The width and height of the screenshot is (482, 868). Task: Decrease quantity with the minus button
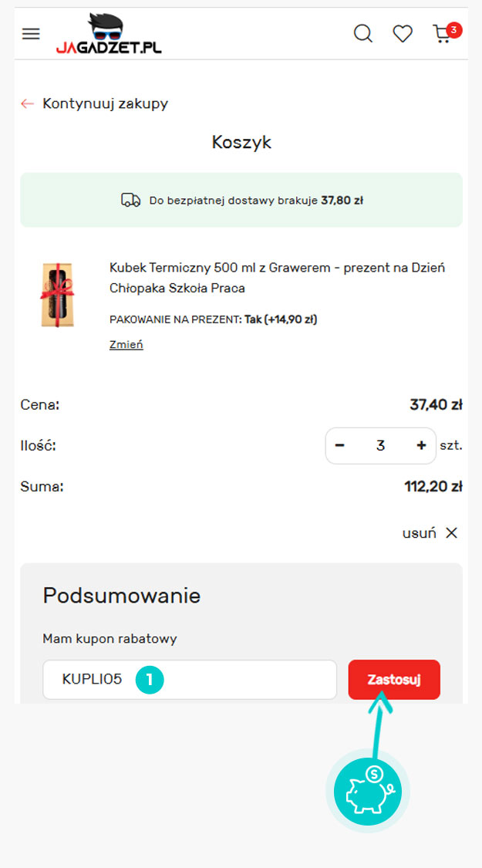click(340, 446)
